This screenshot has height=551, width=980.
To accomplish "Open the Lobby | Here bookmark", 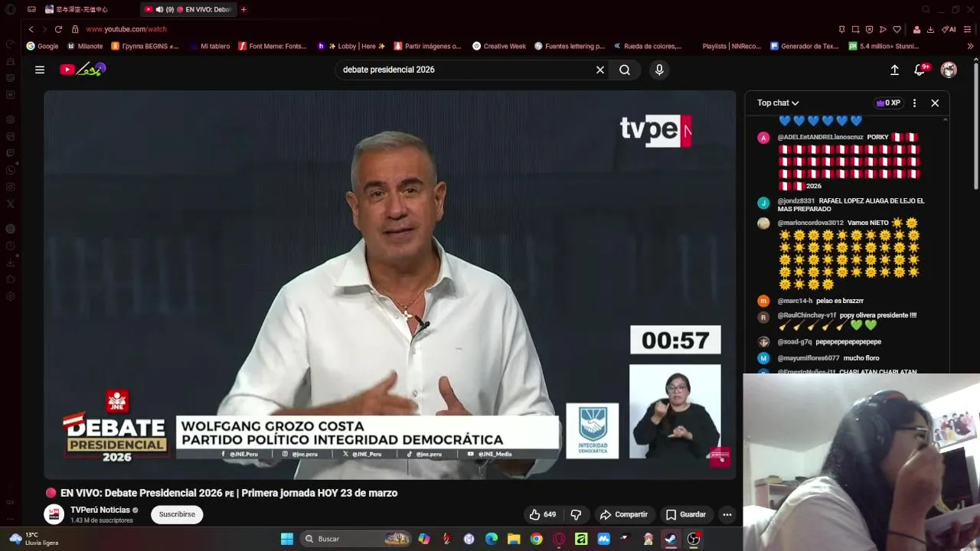I will point(351,46).
